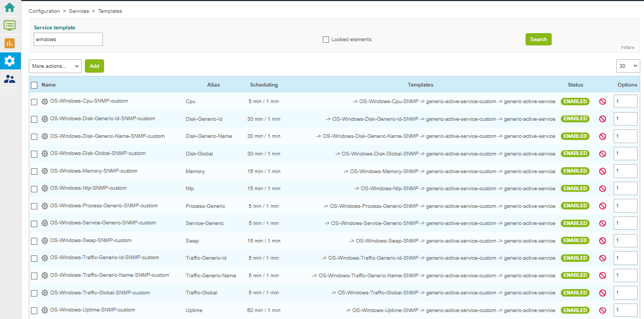This screenshot has width=644, height=319.
Task: Check the box for OS-Windows-Disk-Global-SNMP-custom
Action: click(34, 154)
